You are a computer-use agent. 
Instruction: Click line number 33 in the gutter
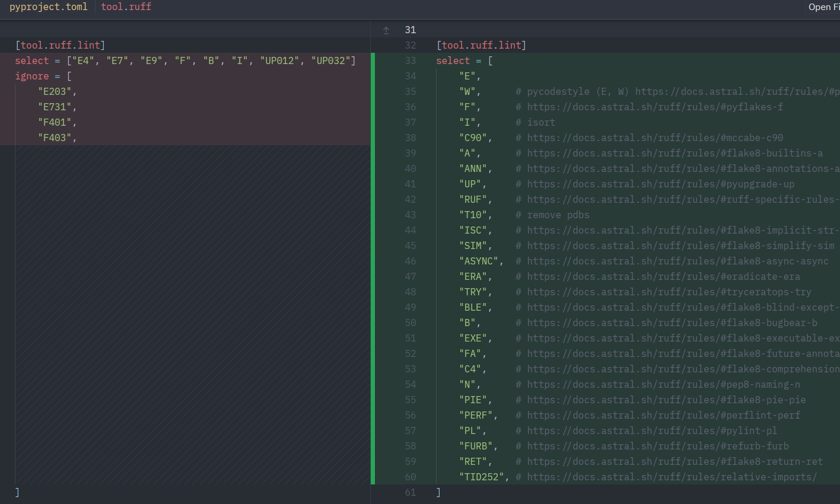point(410,61)
